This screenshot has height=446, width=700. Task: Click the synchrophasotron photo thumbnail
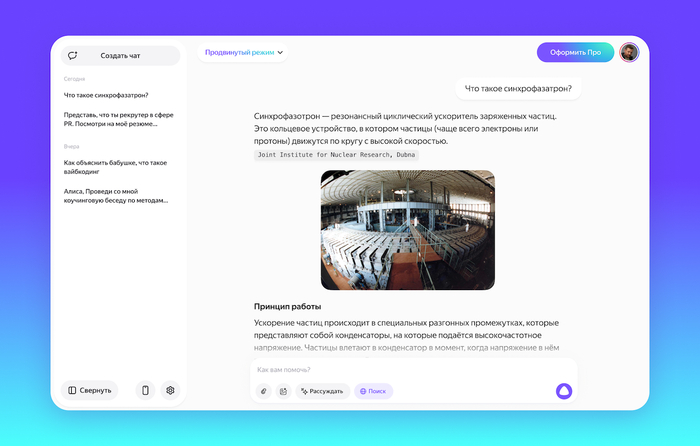point(408,230)
